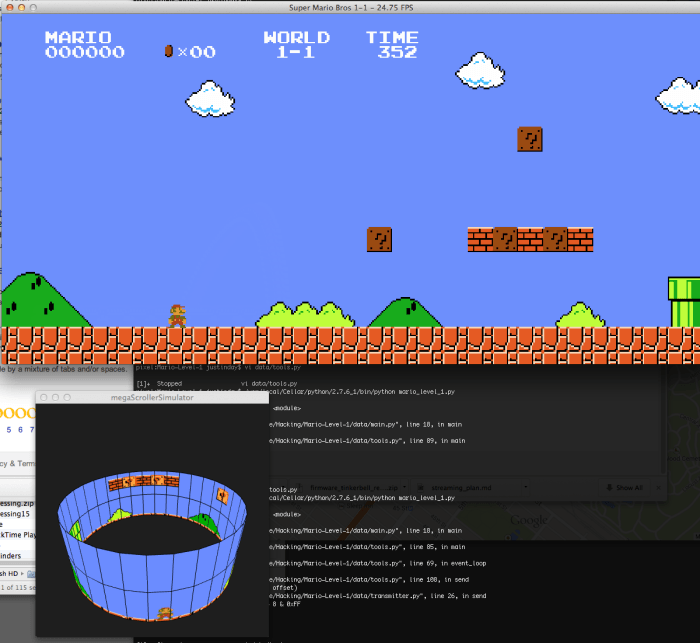700x643 pixels.
Task: Click the Super Mario Bros 1-1 window title bar
Action: [350, 8]
